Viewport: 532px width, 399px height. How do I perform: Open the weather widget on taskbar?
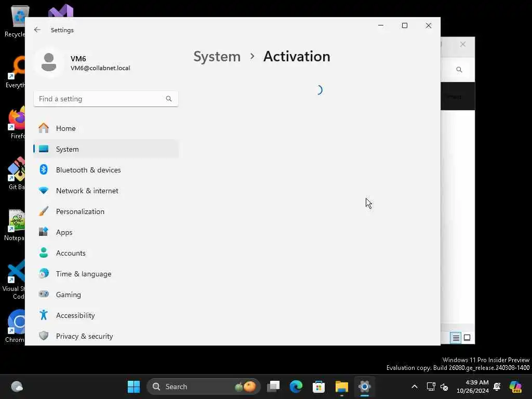click(17, 387)
